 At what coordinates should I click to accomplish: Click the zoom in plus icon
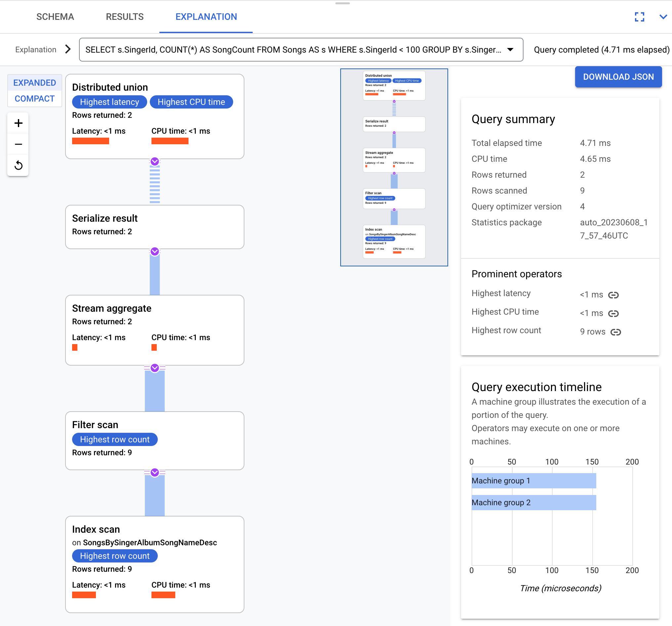click(x=18, y=123)
